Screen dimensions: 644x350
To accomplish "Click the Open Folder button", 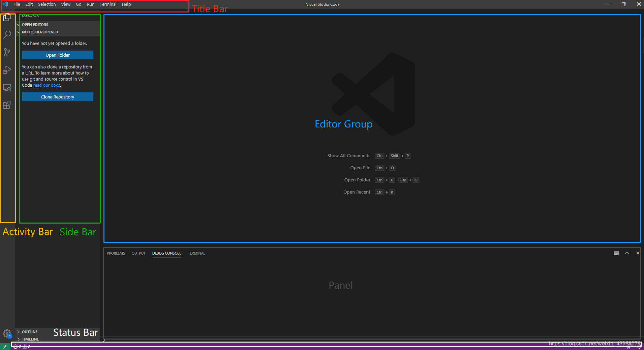I will (x=58, y=55).
